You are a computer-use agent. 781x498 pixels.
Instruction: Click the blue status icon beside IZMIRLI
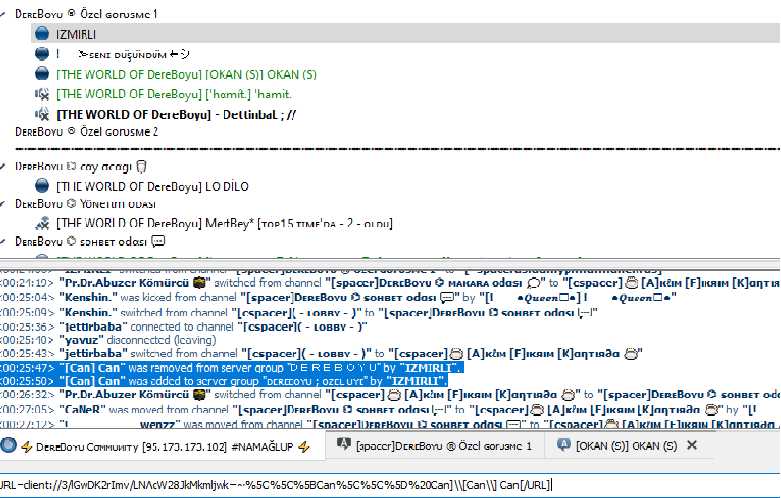point(42,33)
